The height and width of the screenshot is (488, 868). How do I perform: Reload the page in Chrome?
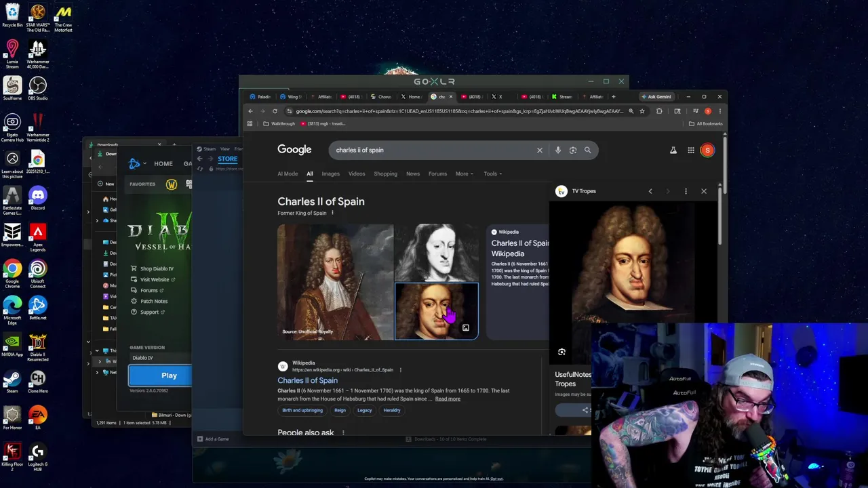tap(275, 111)
